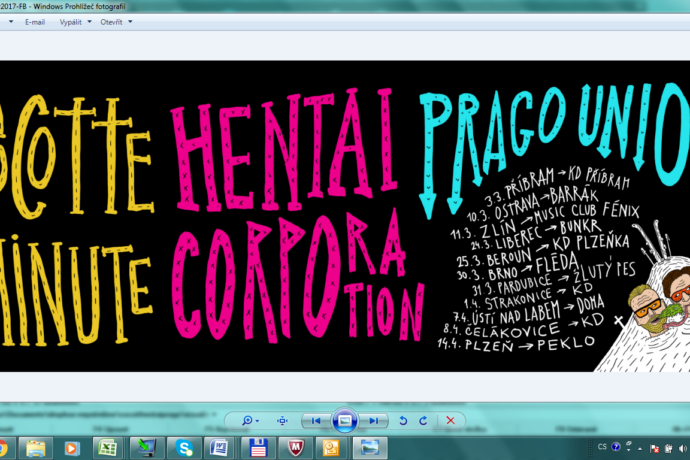Expand the dropdown arrow left of E-mail

tap(11, 22)
